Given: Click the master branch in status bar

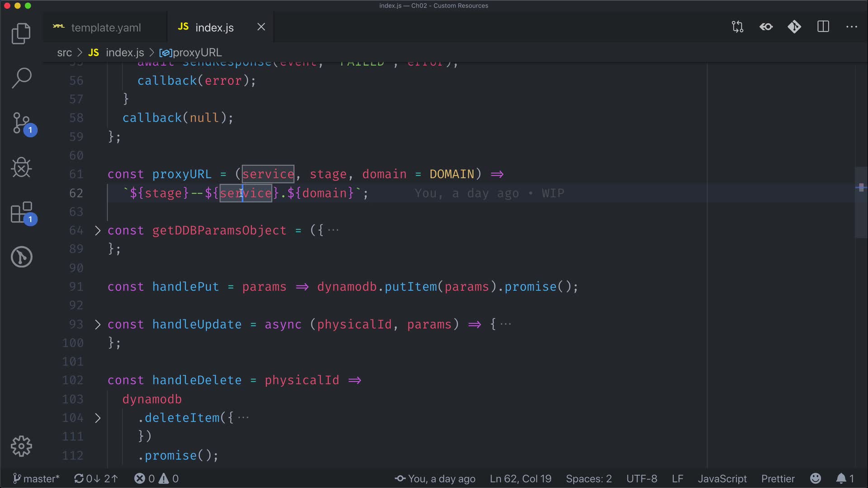Looking at the screenshot, I should [x=36, y=479].
